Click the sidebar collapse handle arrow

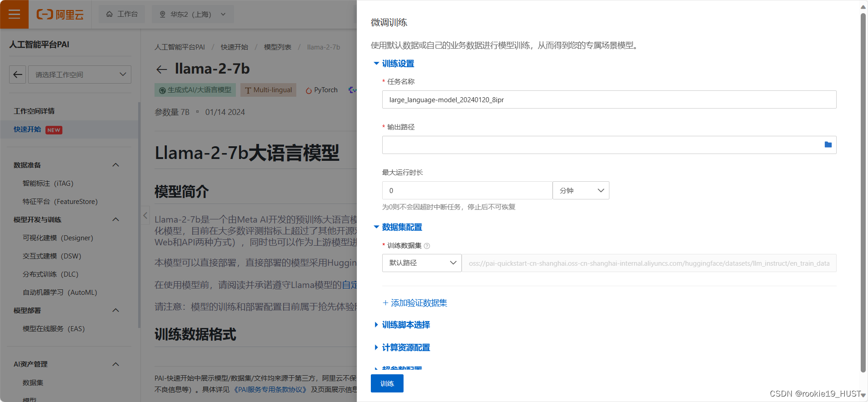pyautogui.click(x=145, y=215)
